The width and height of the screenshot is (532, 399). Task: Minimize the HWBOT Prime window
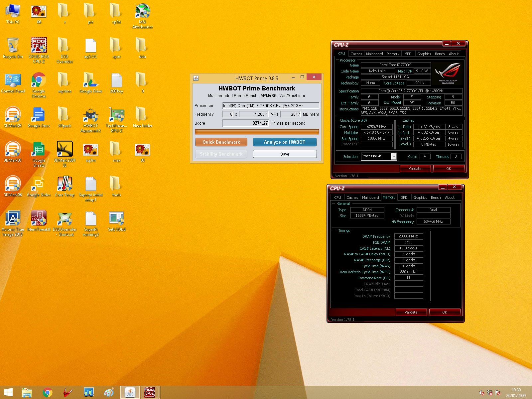293,77
